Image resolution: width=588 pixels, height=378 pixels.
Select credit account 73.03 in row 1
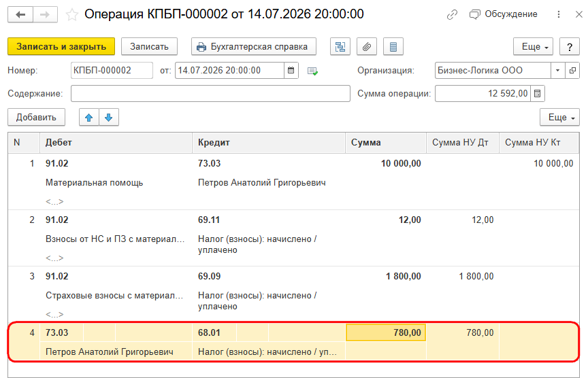(209, 164)
